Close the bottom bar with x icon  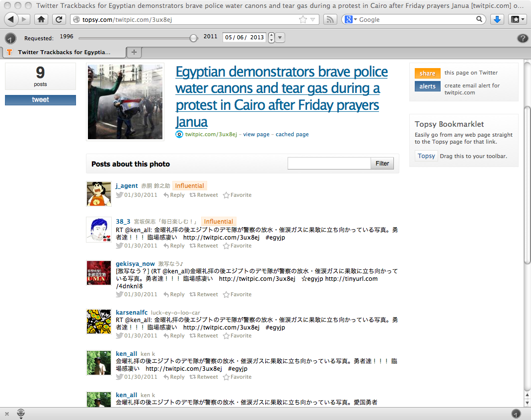pos(7,414)
